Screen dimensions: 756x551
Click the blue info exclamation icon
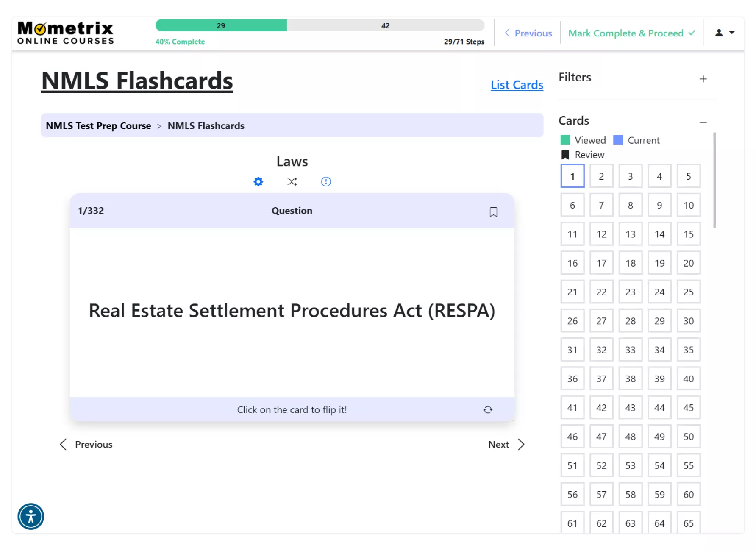(x=326, y=182)
